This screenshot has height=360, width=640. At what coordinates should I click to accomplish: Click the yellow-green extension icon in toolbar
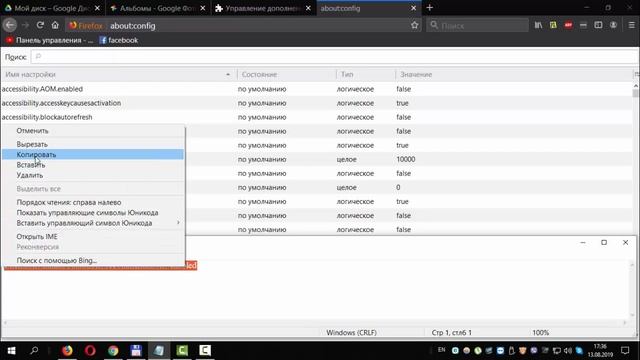(x=553, y=25)
